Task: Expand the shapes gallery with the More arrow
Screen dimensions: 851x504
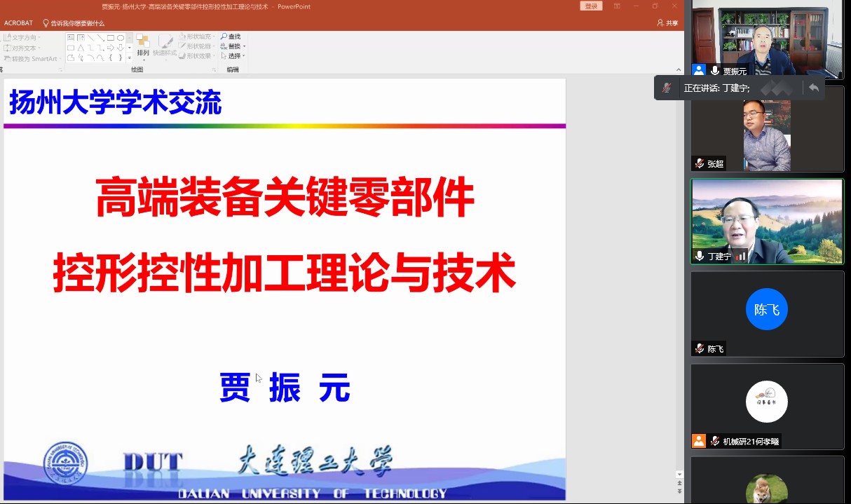Action: pos(129,58)
